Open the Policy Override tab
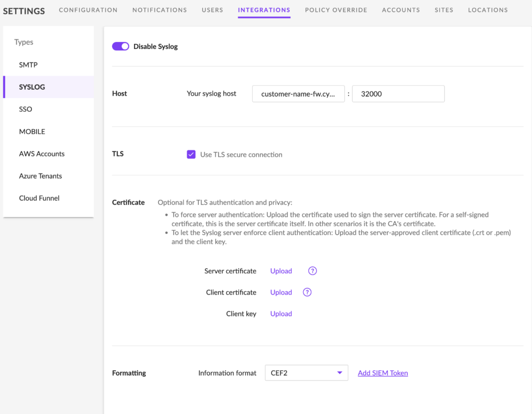 click(x=336, y=10)
